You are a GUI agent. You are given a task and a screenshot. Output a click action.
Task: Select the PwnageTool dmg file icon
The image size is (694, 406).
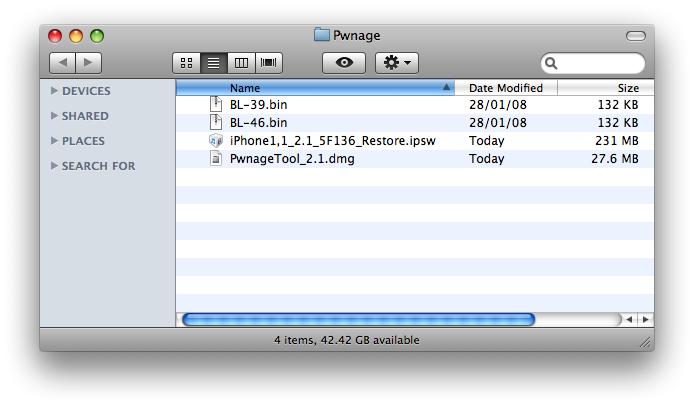tap(216, 158)
